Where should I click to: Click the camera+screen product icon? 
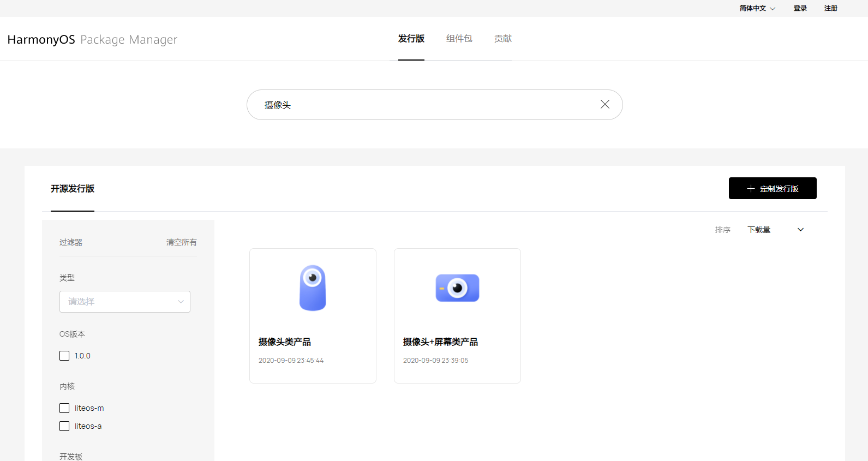pyautogui.click(x=457, y=288)
